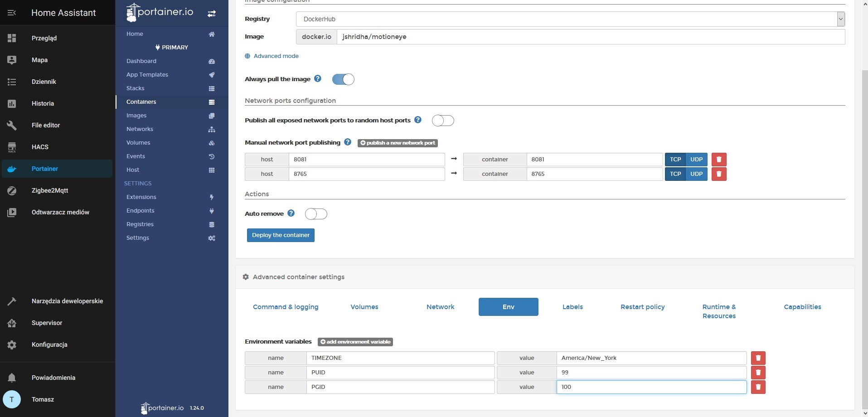
Task: Click the PGID value field containing 100
Action: pyautogui.click(x=651, y=387)
